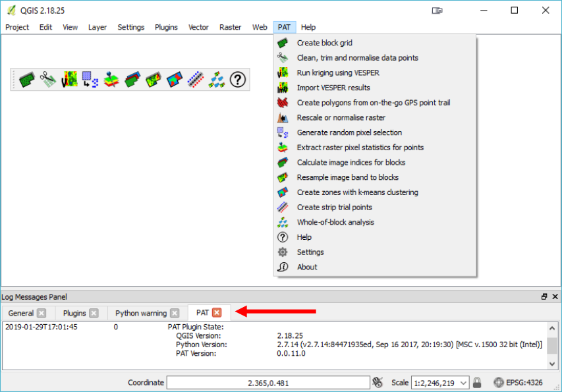Click the strip trial points toolbar icon
This screenshot has width=562, height=392.
196,80
